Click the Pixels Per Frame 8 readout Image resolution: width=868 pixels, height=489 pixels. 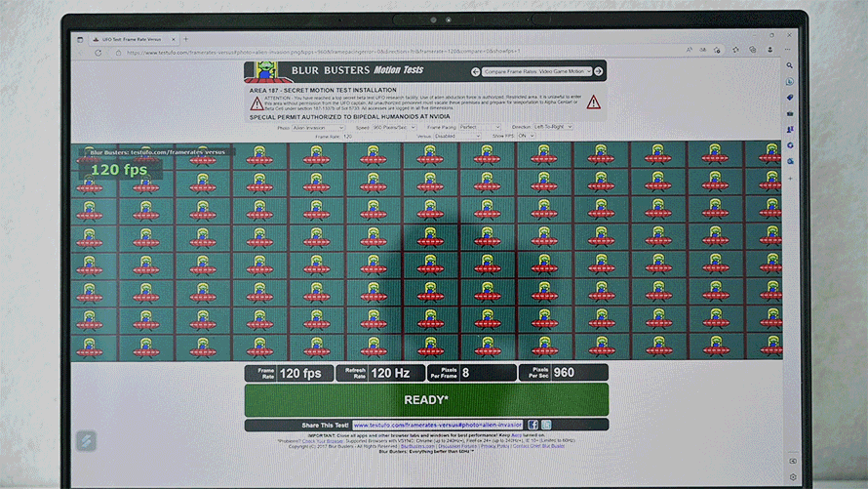pyautogui.click(x=472, y=373)
